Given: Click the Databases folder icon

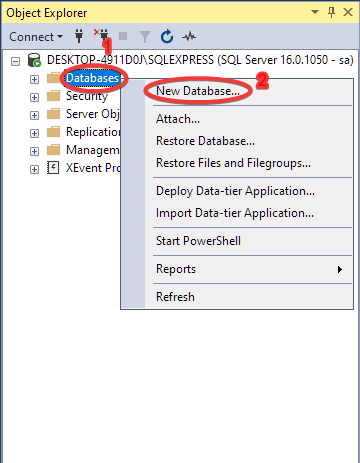Looking at the screenshot, I should [53, 78].
